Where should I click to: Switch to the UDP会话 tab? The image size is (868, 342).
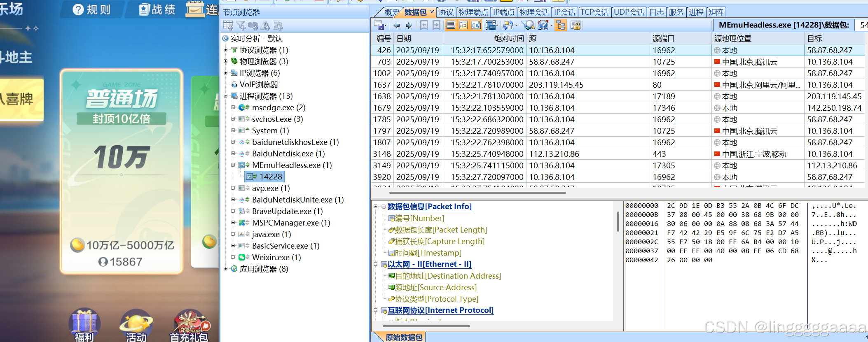tap(629, 12)
